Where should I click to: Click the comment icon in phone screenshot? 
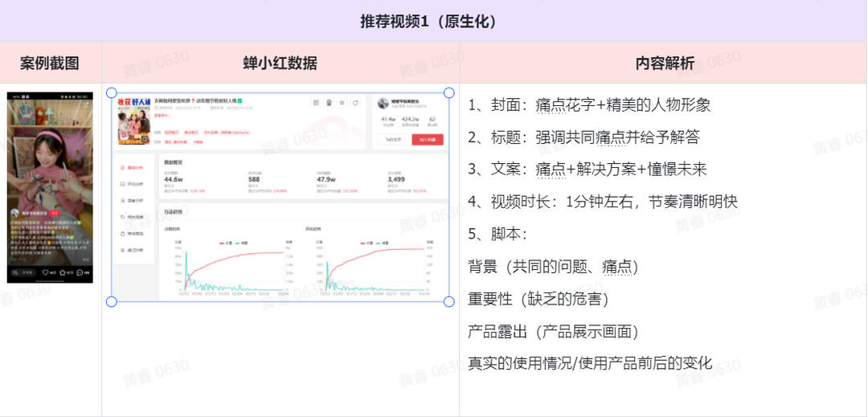(x=81, y=273)
